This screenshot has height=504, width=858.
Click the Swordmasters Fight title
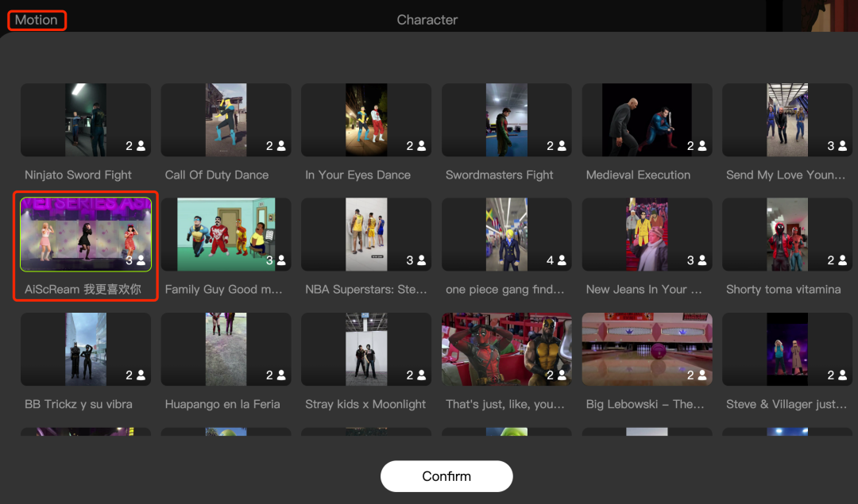point(499,175)
